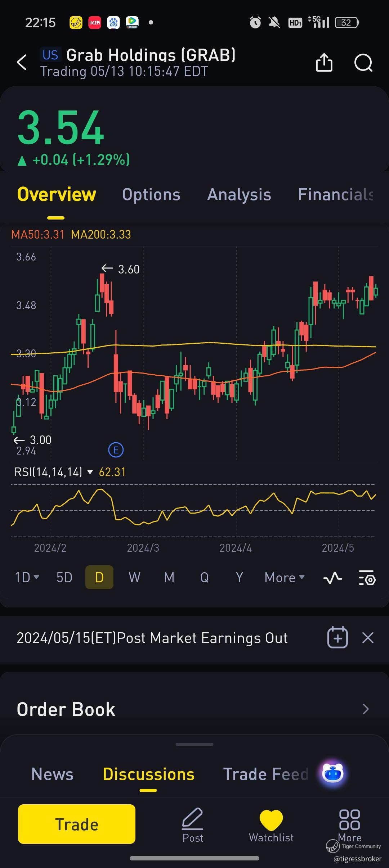
Task: Tap the Post pencil icon
Action: point(193,825)
